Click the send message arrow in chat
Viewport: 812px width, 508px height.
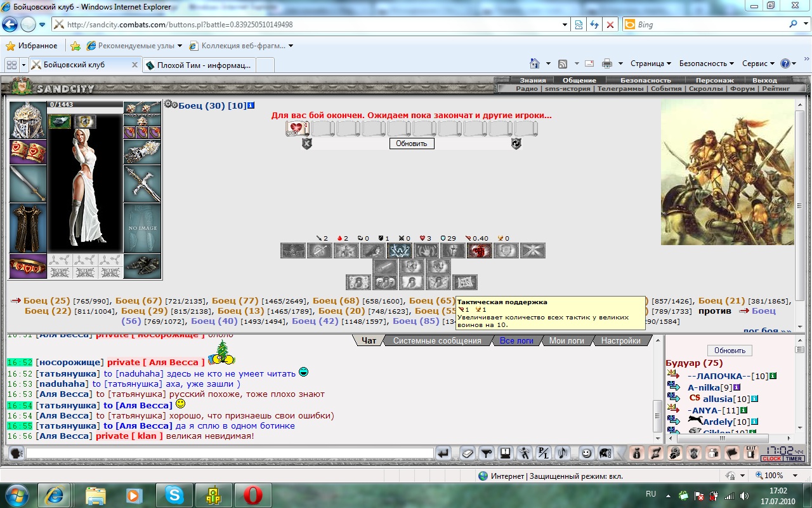point(443,453)
